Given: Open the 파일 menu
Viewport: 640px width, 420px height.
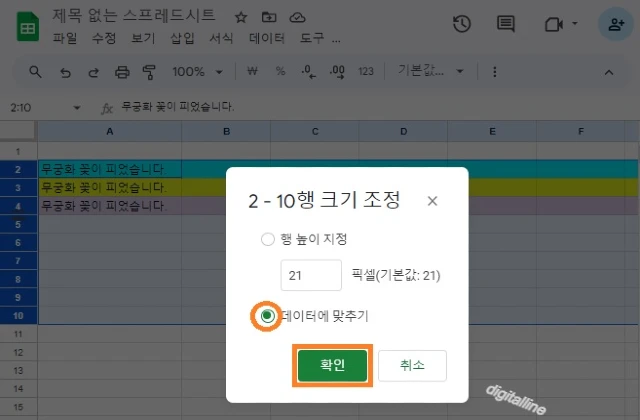Looking at the screenshot, I should (65, 38).
